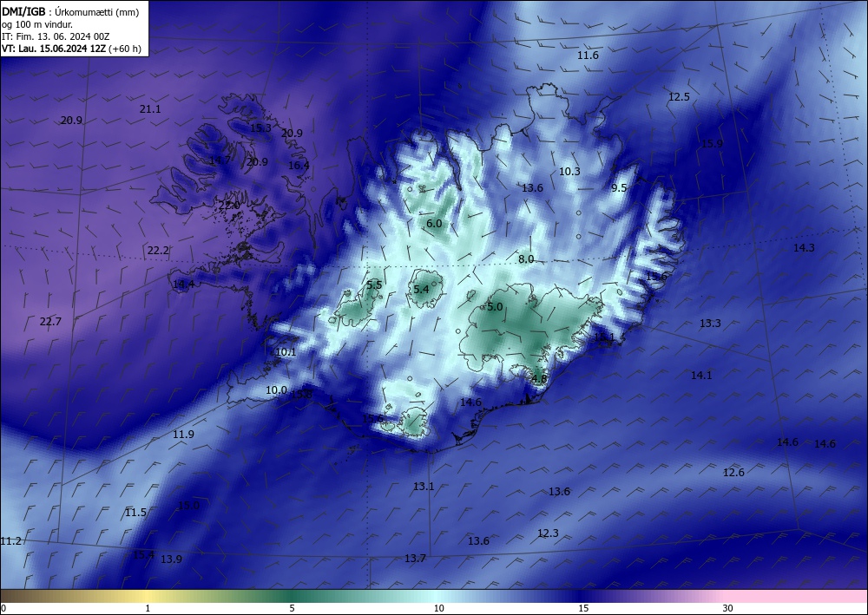This screenshot has width=868, height=615.
Task: Click the '15' tick label on the color scale
Action: pyautogui.click(x=583, y=608)
